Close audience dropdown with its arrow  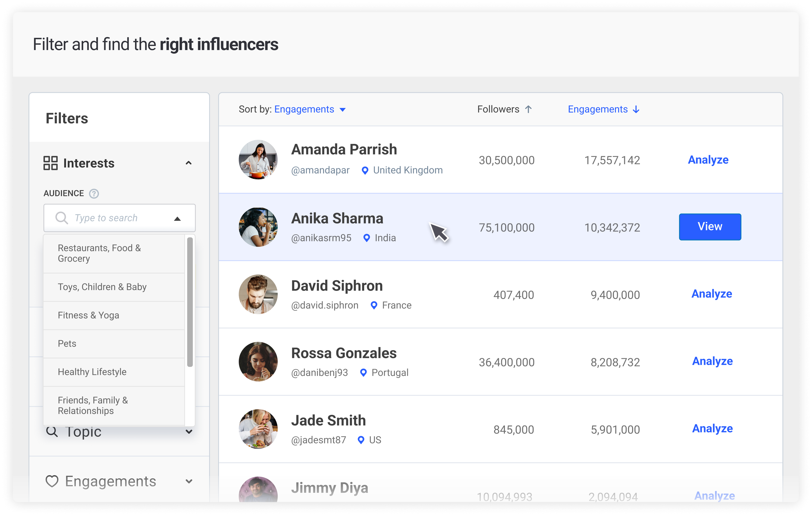pyautogui.click(x=177, y=219)
